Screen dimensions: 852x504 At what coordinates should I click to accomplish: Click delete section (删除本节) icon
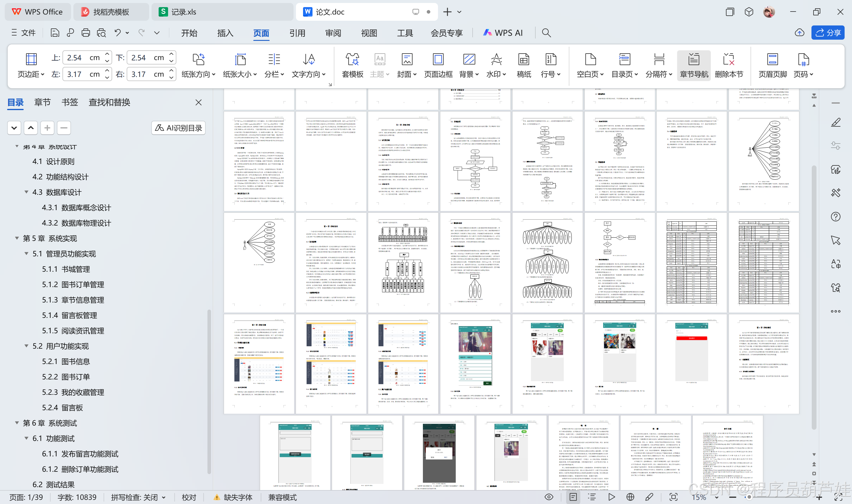[729, 65]
